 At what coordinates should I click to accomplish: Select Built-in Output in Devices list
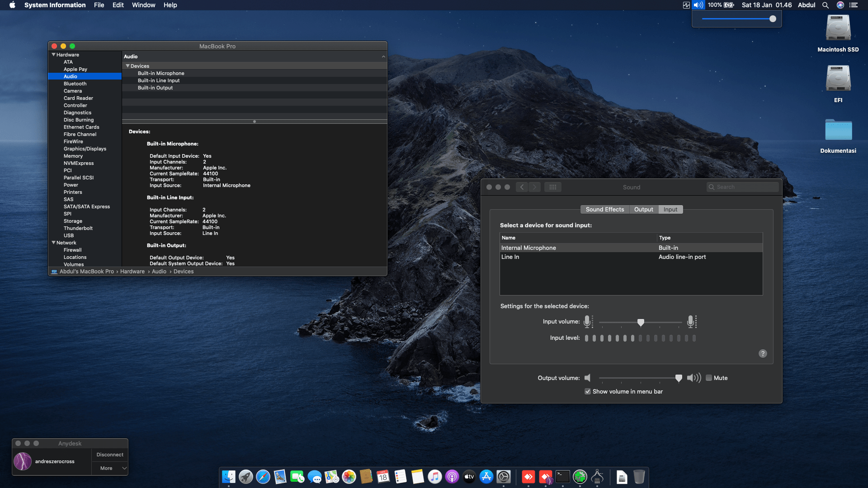pos(255,88)
